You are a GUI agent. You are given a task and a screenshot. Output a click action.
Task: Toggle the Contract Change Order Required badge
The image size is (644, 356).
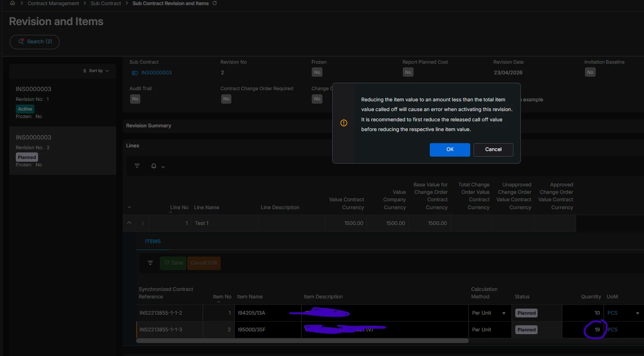(226, 99)
